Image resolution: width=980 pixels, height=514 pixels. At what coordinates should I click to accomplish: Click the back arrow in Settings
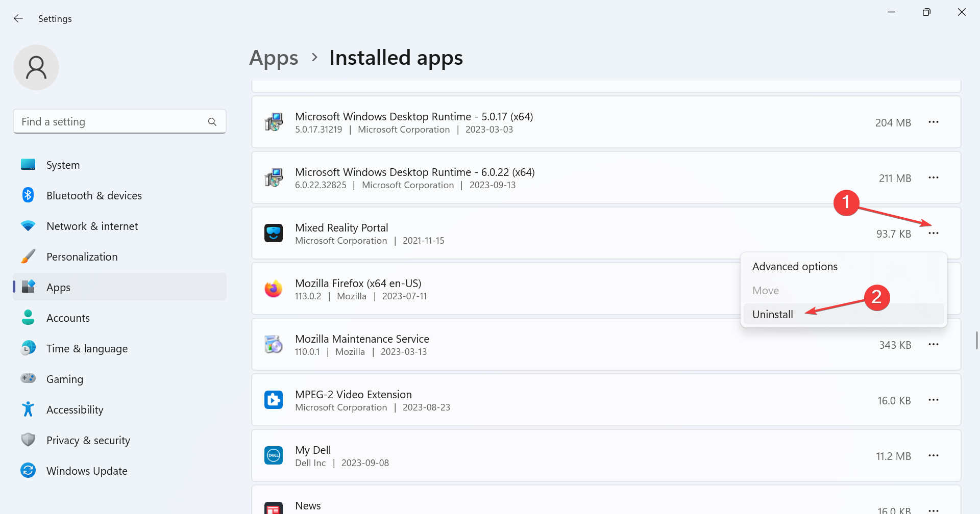pyautogui.click(x=18, y=18)
